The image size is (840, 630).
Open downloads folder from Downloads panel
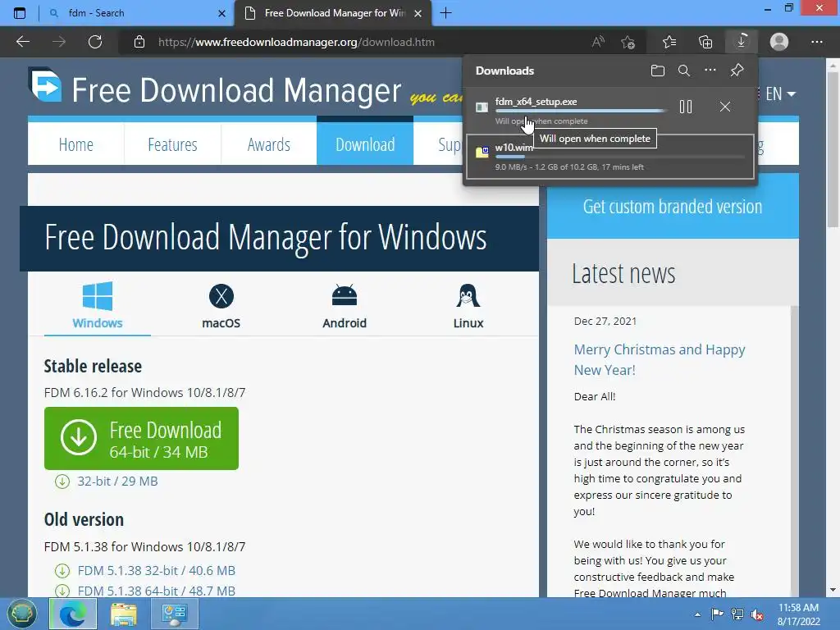[658, 71]
